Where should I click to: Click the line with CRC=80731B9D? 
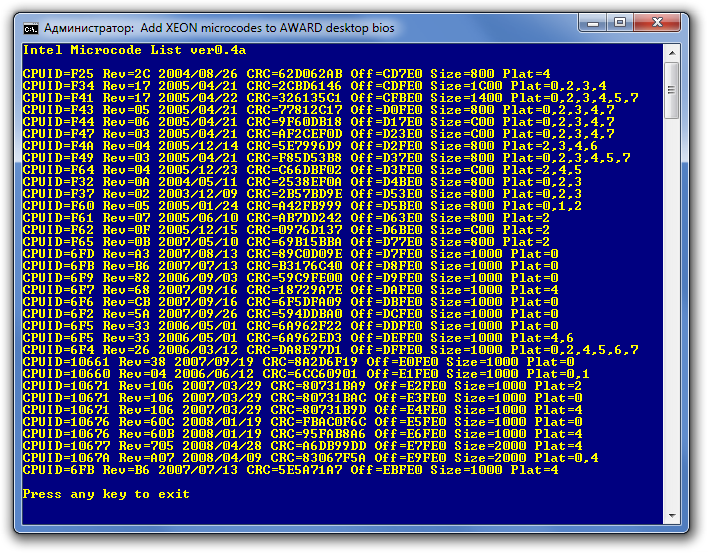click(303, 410)
